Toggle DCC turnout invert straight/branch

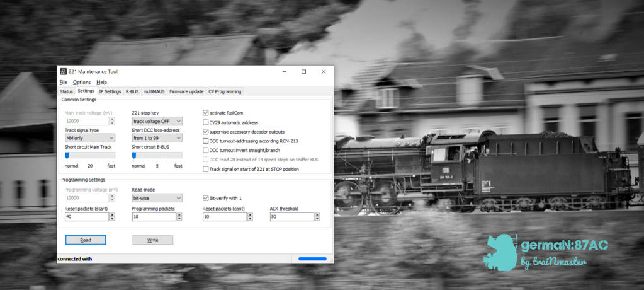pyautogui.click(x=206, y=150)
